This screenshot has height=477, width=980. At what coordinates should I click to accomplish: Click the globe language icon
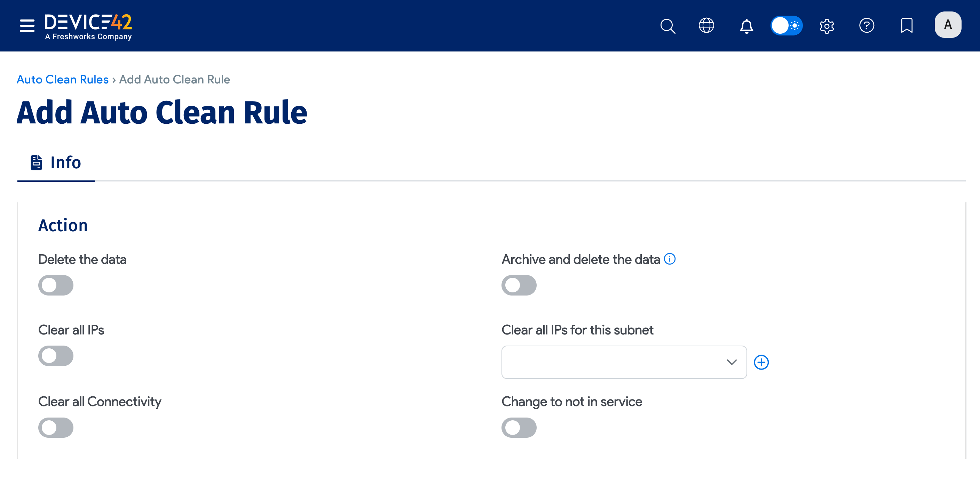pyautogui.click(x=707, y=26)
